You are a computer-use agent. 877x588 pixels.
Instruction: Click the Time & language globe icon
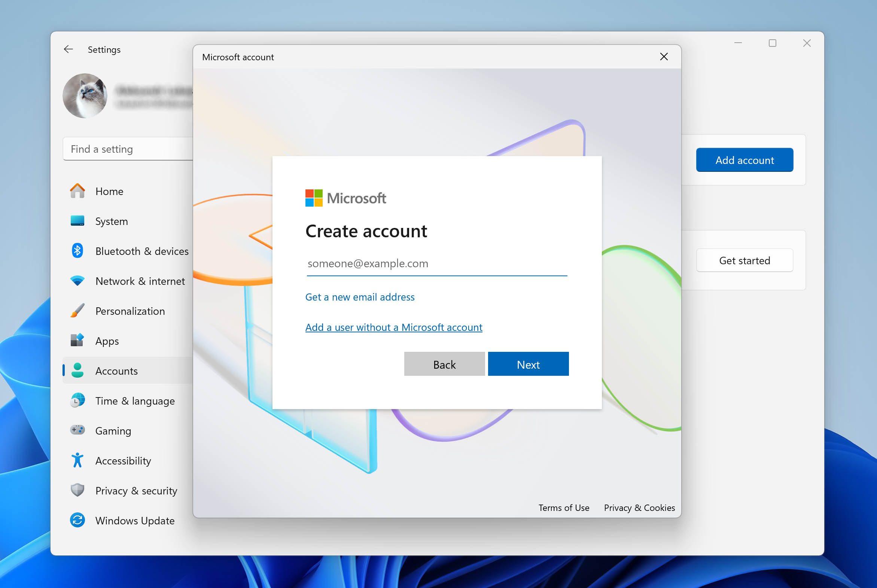tap(77, 400)
